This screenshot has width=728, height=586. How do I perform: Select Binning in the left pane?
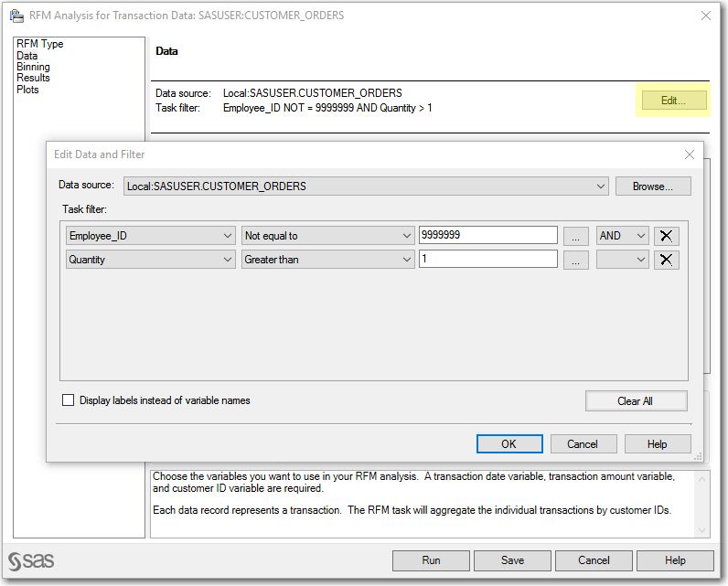coord(33,67)
